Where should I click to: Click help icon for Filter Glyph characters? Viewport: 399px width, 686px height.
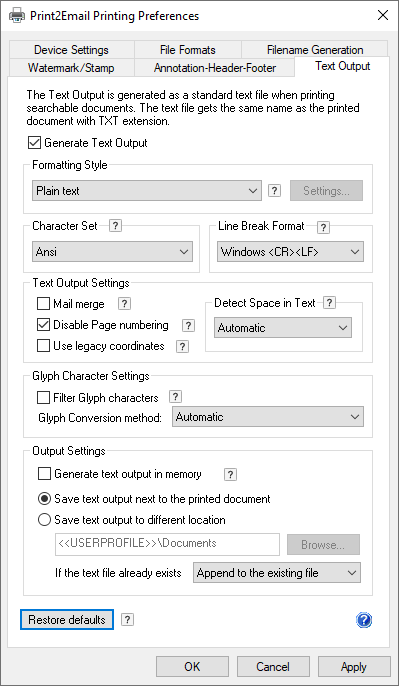pos(175,397)
